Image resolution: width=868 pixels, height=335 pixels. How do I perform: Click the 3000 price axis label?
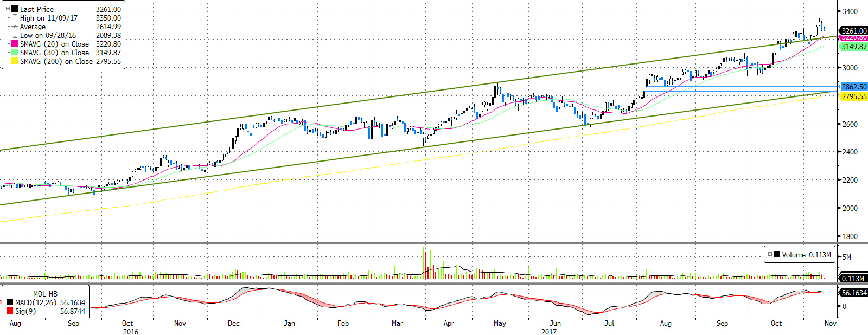click(850, 68)
